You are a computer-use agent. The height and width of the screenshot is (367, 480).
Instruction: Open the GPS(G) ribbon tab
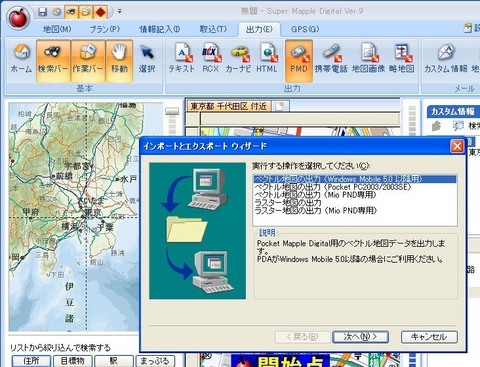tap(305, 29)
